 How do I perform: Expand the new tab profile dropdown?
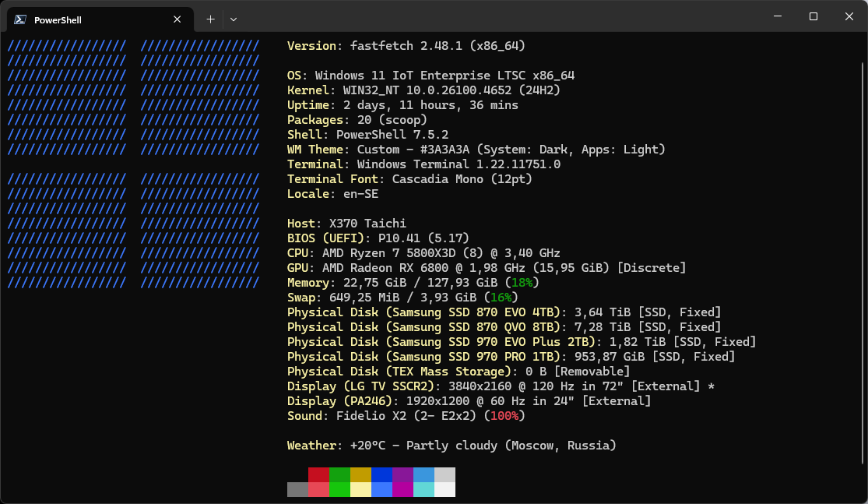click(x=234, y=19)
